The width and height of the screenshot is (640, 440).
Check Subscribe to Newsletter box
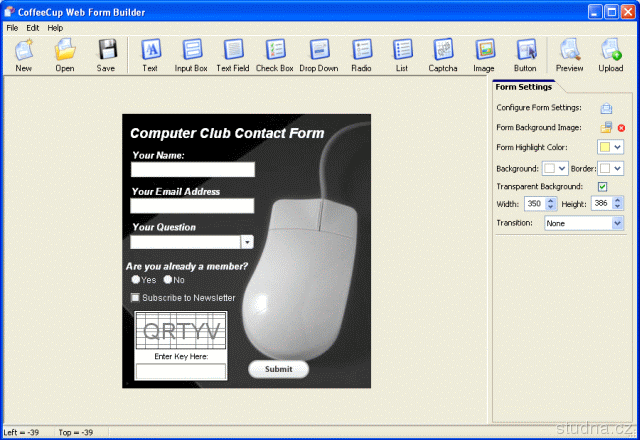136,298
